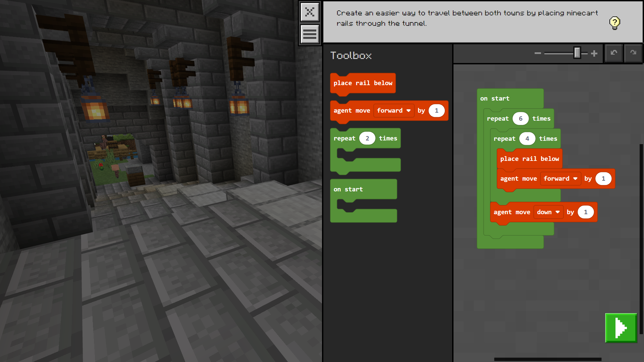Click the zoom slider handle
Screen dimensions: 644x362
pos(577,53)
